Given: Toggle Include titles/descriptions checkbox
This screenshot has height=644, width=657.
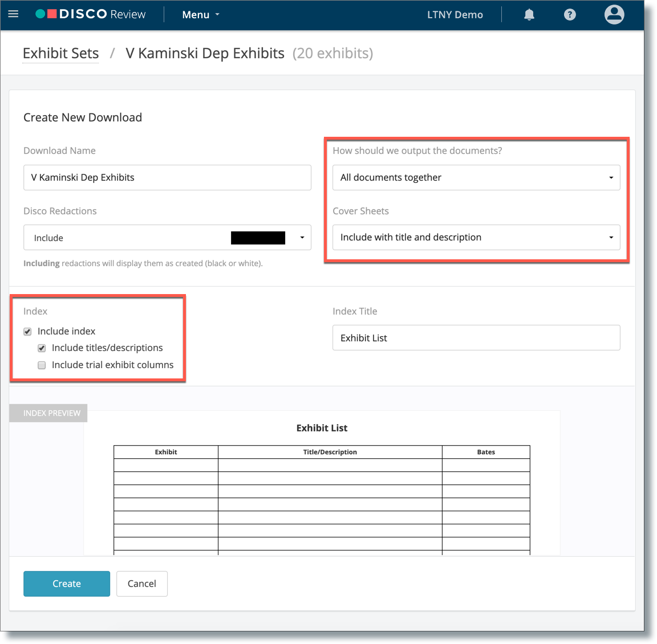Looking at the screenshot, I should (x=42, y=348).
